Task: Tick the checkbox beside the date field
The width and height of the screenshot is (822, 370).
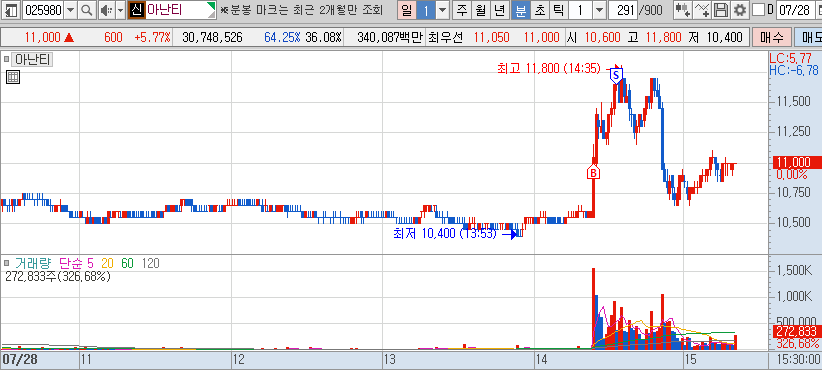Action: click(758, 10)
